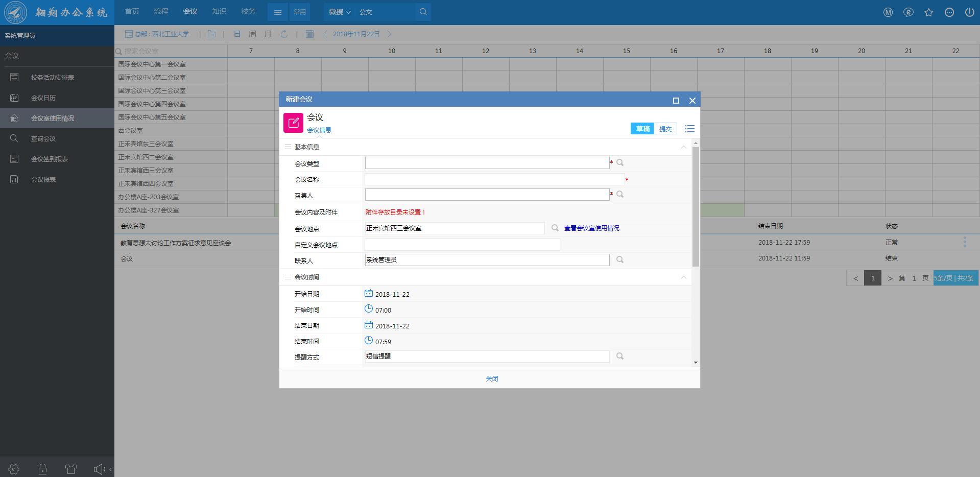Viewport: 980px width, 477px height.
Task: Click the power logout icon
Action: pyautogui.click(x=969, y=12)
